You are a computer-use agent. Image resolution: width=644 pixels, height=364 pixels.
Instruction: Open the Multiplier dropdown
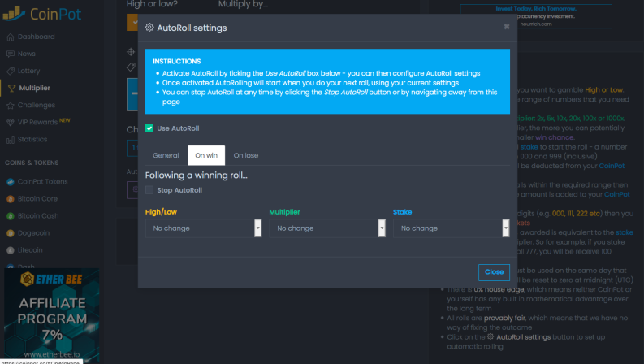click(x=327, y=228)
